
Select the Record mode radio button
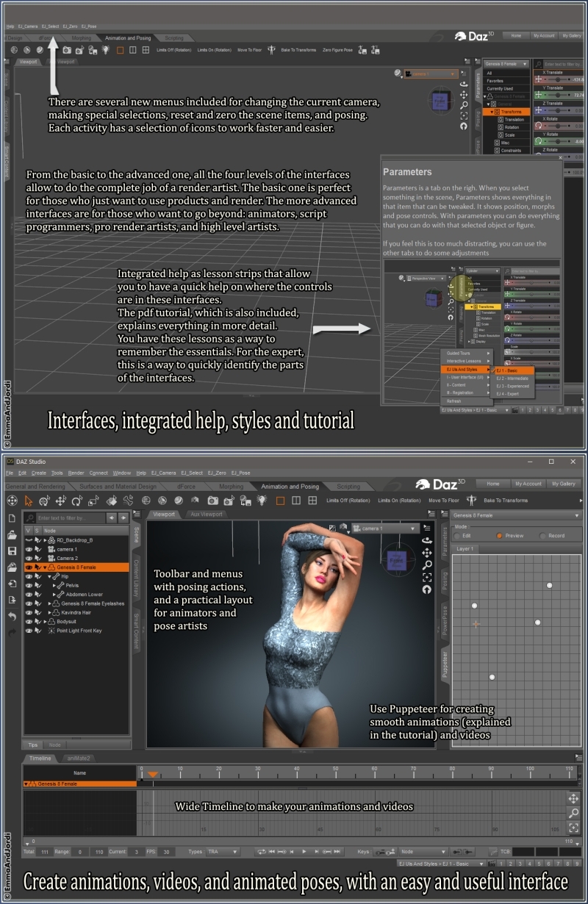543,536
